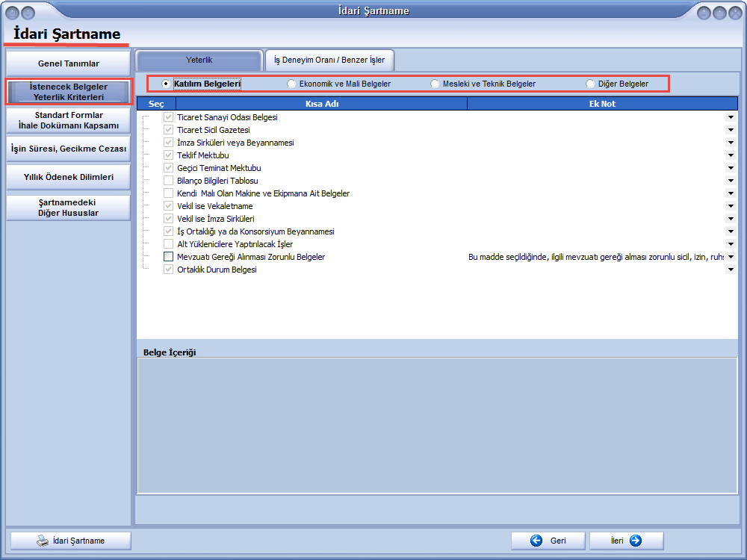The width and height of the screenshot is (747, 560).
Task: Go to İşin Süresi, Gecikme Cezası section
Action: [x=68, y=149]
